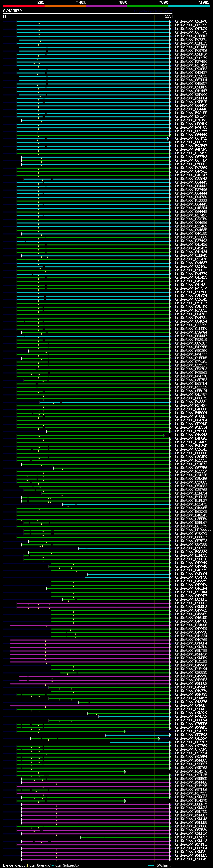Select the UniRef100_O64449 label
213x868 pixels.
point(191,135)
